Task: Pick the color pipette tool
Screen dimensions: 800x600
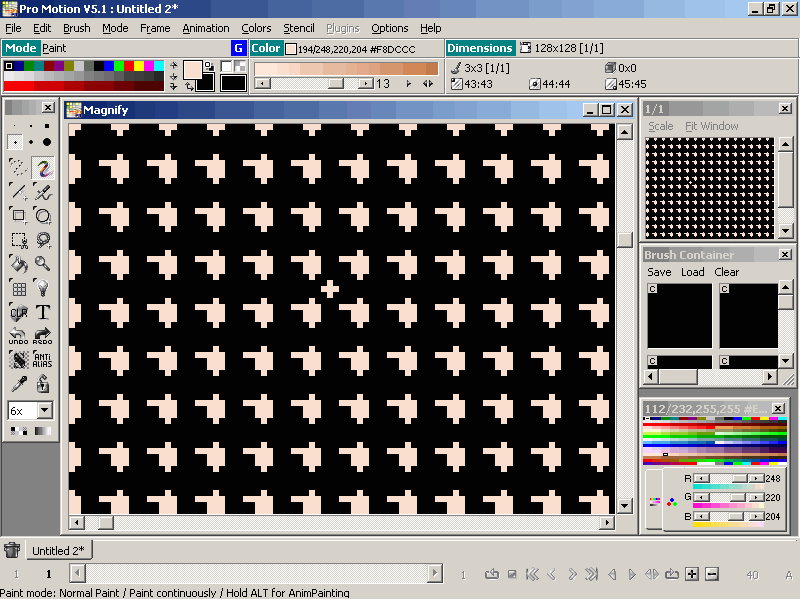Action: [18, 385]
